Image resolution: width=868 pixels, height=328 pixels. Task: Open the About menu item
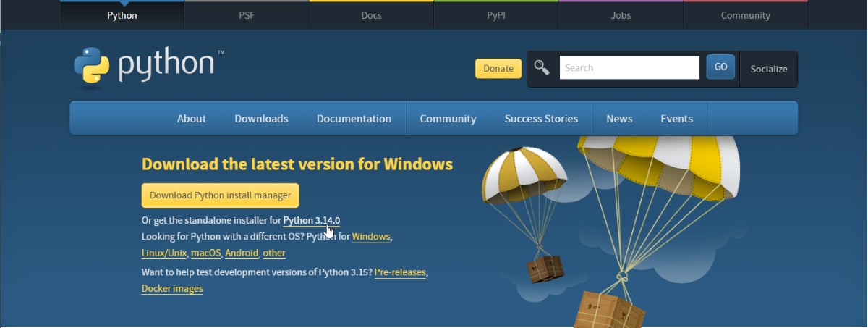(192, 119)
